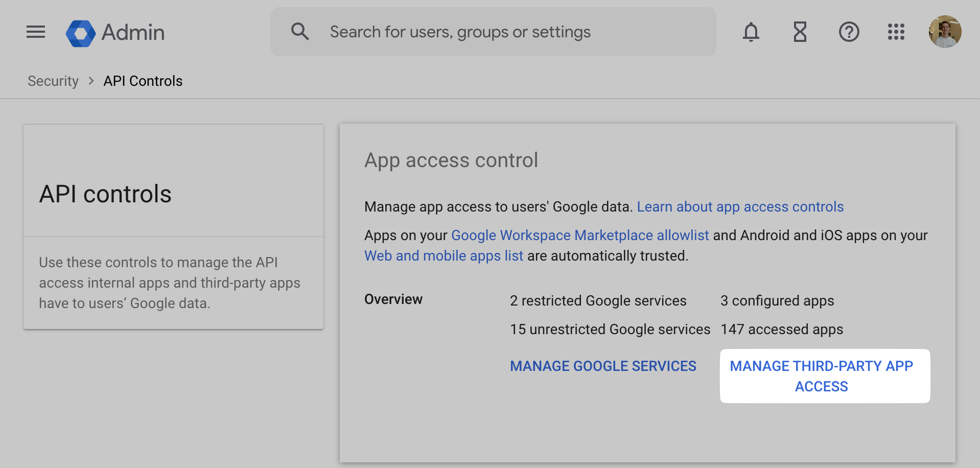
Task: Click MANAGE GOOGLE SERVICES
Action: click(x=603, y=366)
